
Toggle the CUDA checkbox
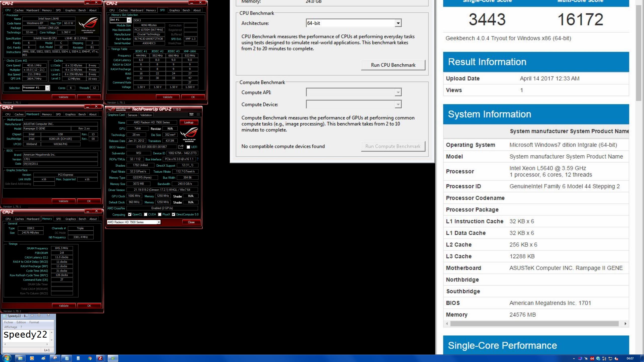pos(145,214)
